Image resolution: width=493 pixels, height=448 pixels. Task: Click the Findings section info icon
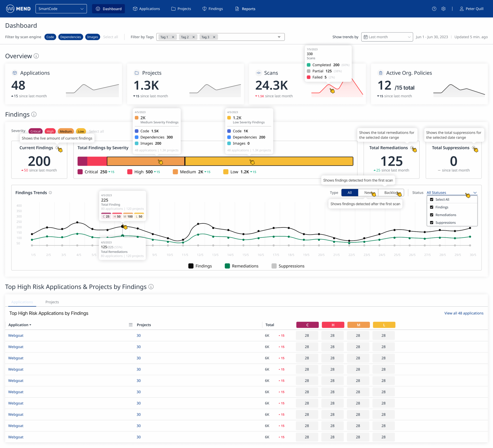(34, 114)
